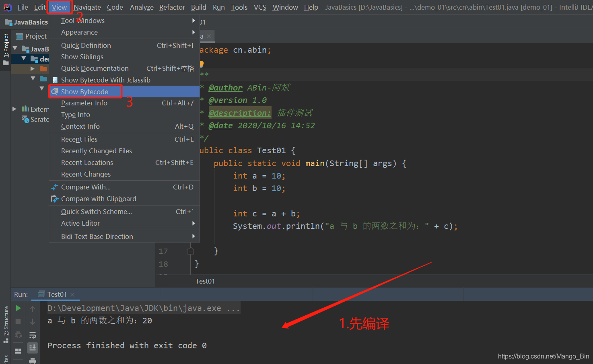
Task: Open Recent Changes
Action: pos(124,174)
